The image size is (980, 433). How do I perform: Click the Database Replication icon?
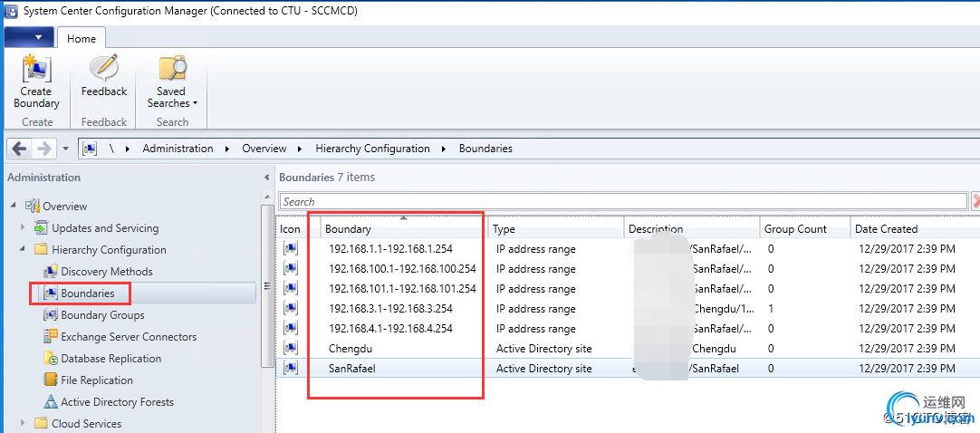pyautogui.click(x=51, y=359)
